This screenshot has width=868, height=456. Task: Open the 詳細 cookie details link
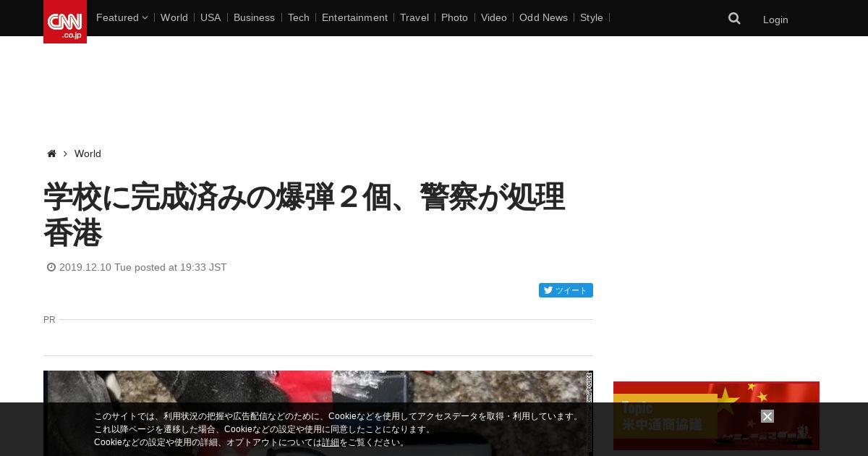tap(331, 442)
